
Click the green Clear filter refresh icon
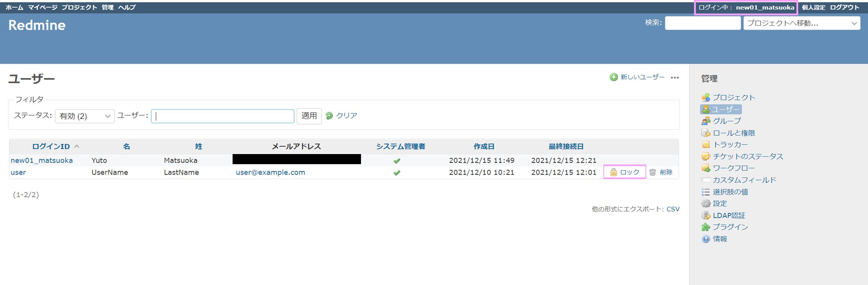coord(329,116)
